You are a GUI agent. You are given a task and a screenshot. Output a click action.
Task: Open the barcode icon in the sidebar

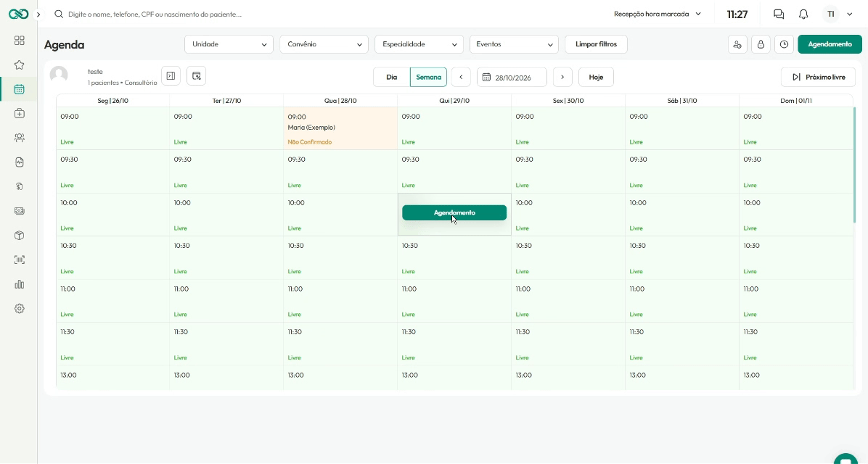point(20,260)
